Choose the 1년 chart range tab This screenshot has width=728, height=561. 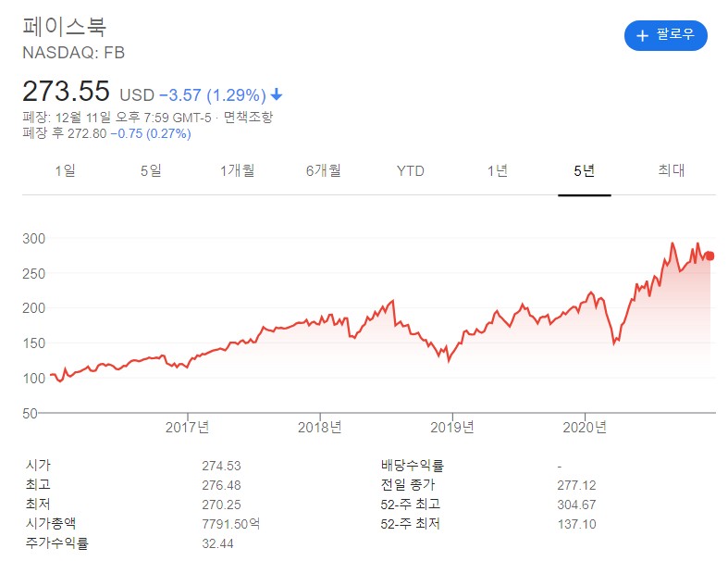click(498, 170)
